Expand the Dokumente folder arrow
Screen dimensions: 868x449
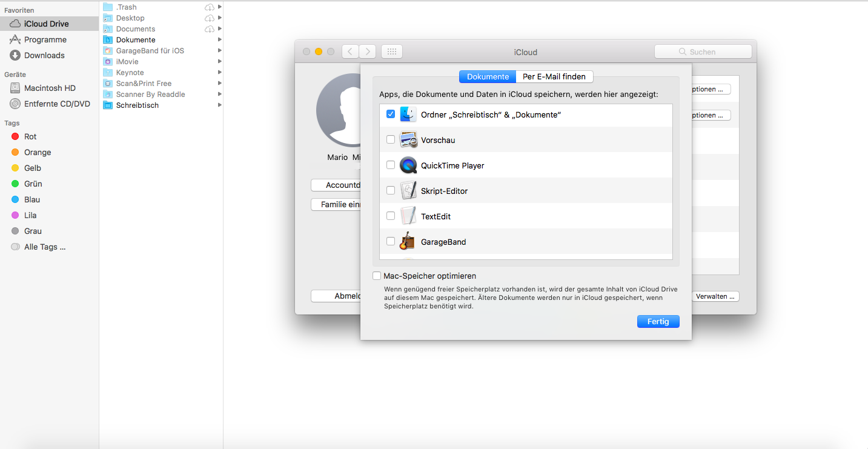click(219, 40)
